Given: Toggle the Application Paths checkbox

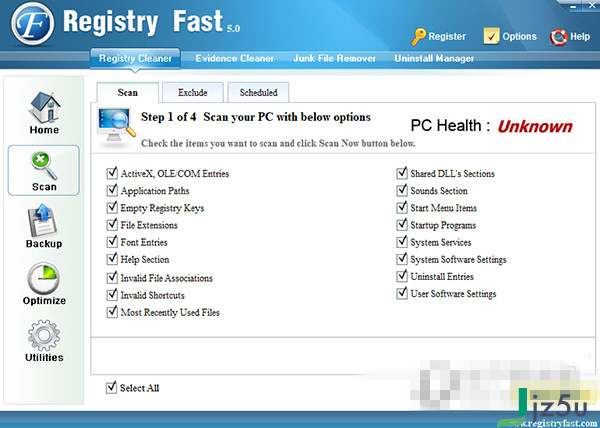Looking at the screenshot, I should tap(112, 190).
